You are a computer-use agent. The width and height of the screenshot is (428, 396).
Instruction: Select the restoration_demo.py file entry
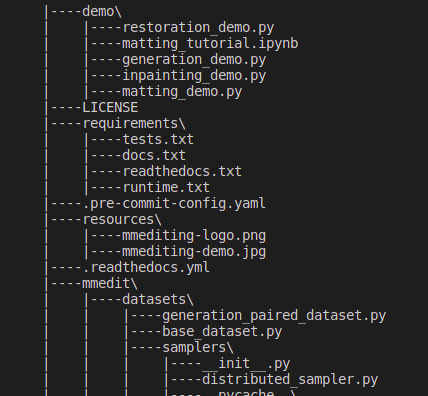coord(198,28)
